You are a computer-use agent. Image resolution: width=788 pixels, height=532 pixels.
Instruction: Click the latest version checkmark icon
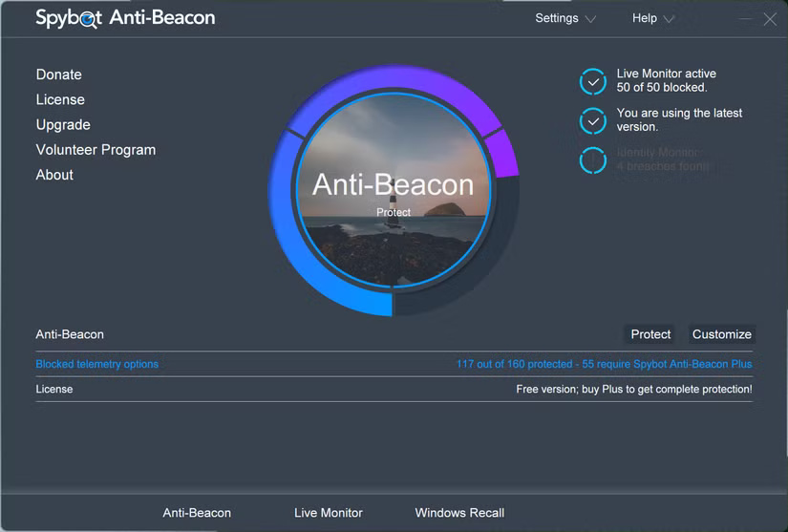click(593, 121)
